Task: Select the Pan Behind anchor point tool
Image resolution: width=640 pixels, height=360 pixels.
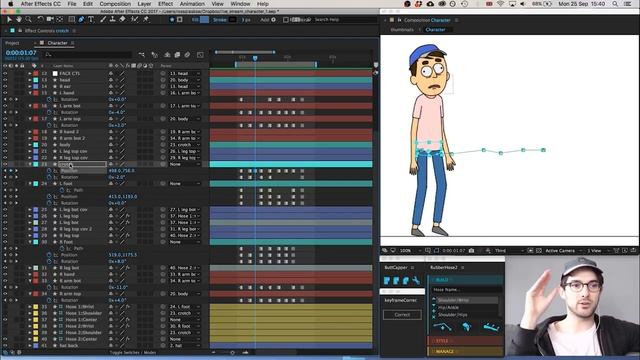Action: coord(60,19)
